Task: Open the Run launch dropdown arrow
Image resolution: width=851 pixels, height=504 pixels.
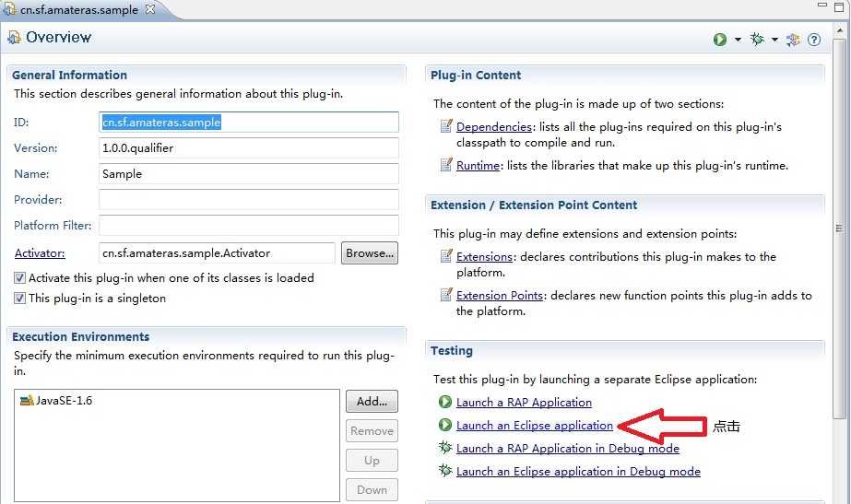Action: 738,40
